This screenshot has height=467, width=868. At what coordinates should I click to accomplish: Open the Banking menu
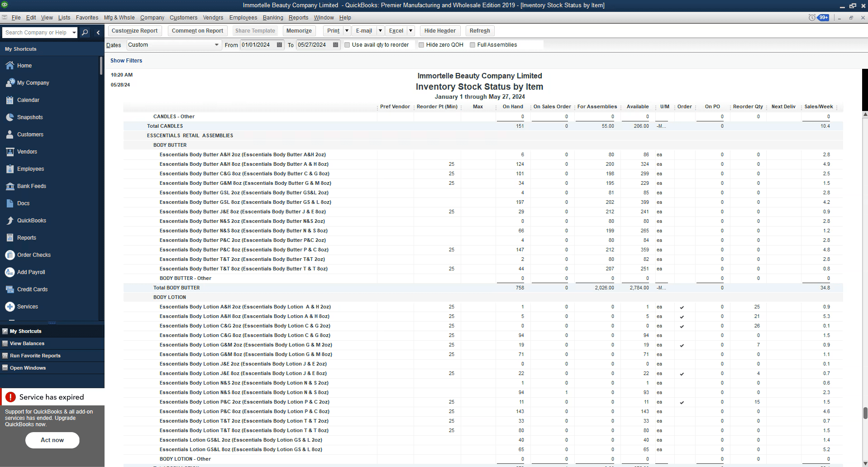pos(273,18)
